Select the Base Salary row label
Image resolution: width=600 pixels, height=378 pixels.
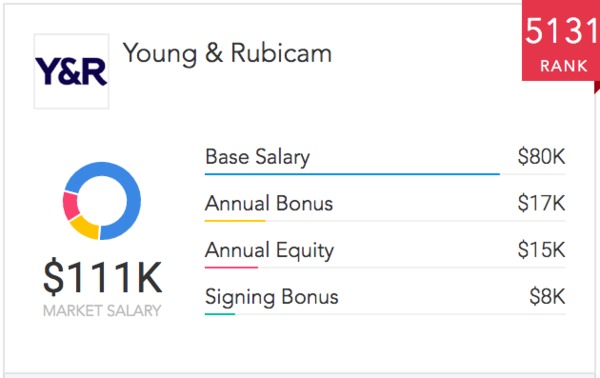point(258,157)
